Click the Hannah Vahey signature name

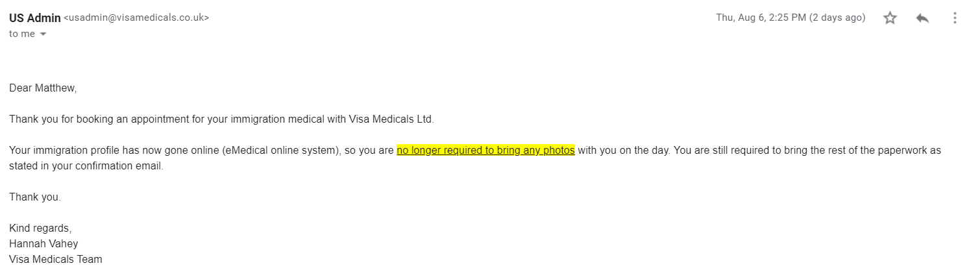(x=43, y=244)
